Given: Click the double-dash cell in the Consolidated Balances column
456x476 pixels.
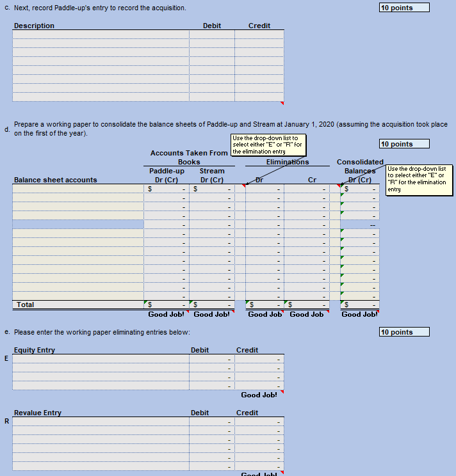Looking at the screenshot, I should 360,225.
